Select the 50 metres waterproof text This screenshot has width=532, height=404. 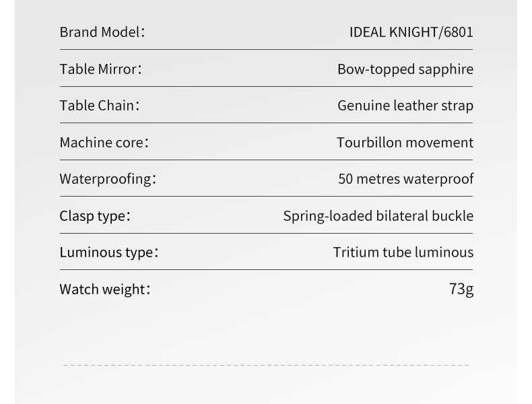406,178
